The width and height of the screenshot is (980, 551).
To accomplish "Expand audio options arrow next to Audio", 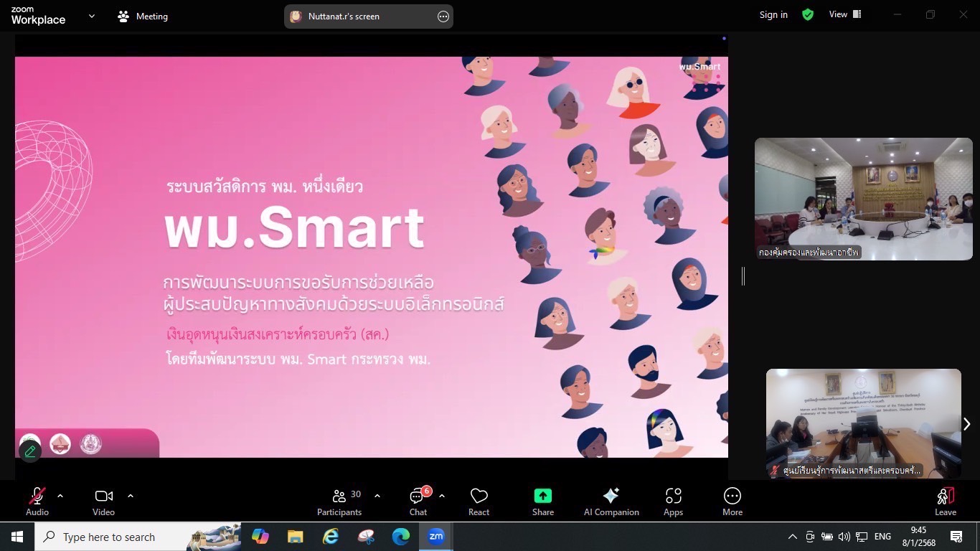I will [60, 496].
